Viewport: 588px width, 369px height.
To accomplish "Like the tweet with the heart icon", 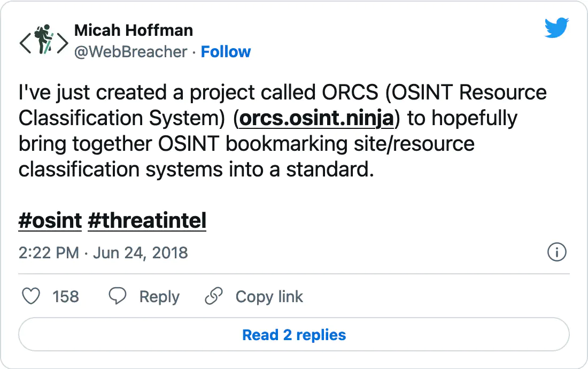I will (x=31, y=296).
